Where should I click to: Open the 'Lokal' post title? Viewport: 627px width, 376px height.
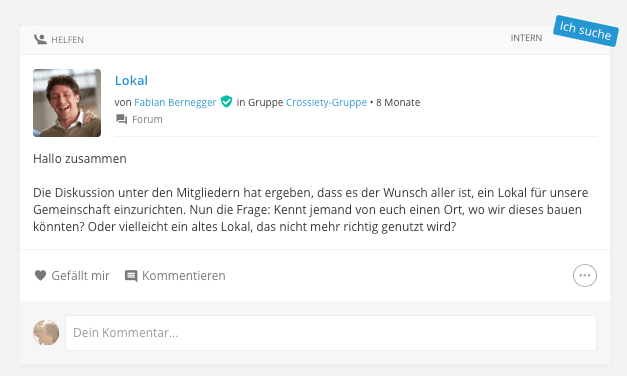click(x=131, y=80)
